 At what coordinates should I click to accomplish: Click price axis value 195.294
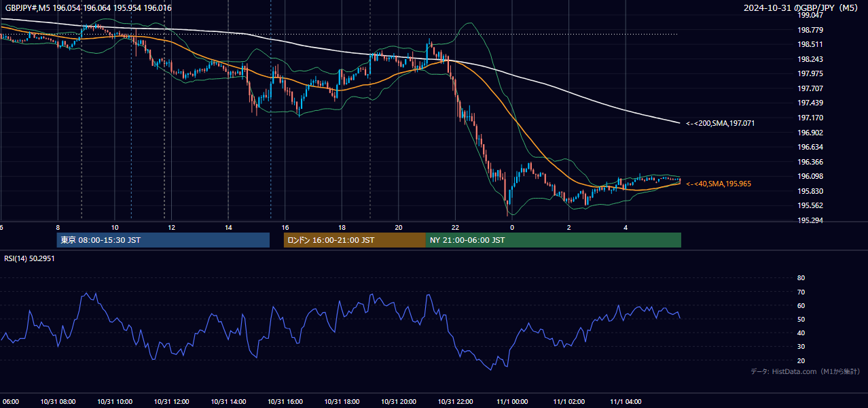tap(810, 220)
